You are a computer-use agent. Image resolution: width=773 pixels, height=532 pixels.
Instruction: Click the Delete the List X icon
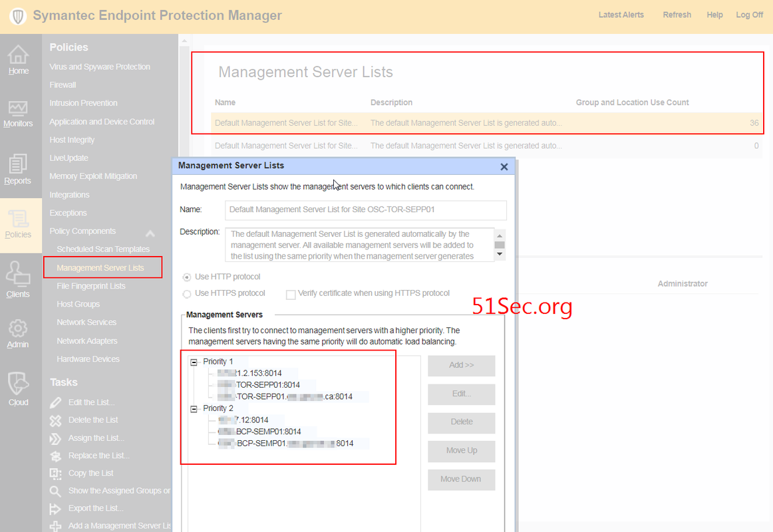56,421
